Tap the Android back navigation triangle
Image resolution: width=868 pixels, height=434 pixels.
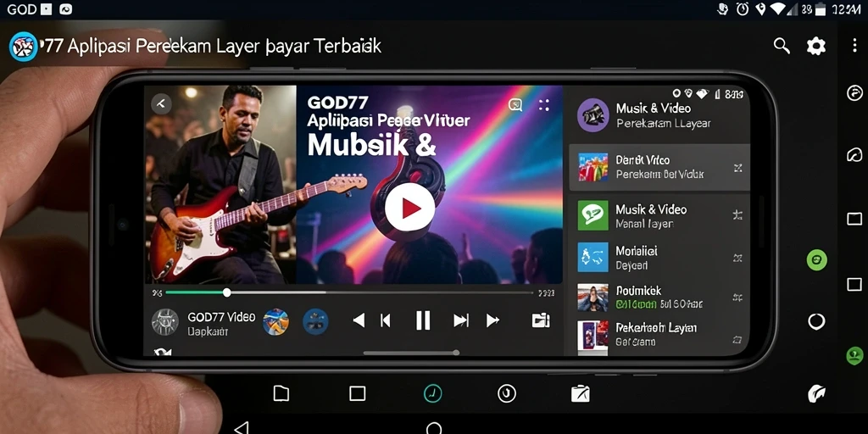(x=242, y=428)
